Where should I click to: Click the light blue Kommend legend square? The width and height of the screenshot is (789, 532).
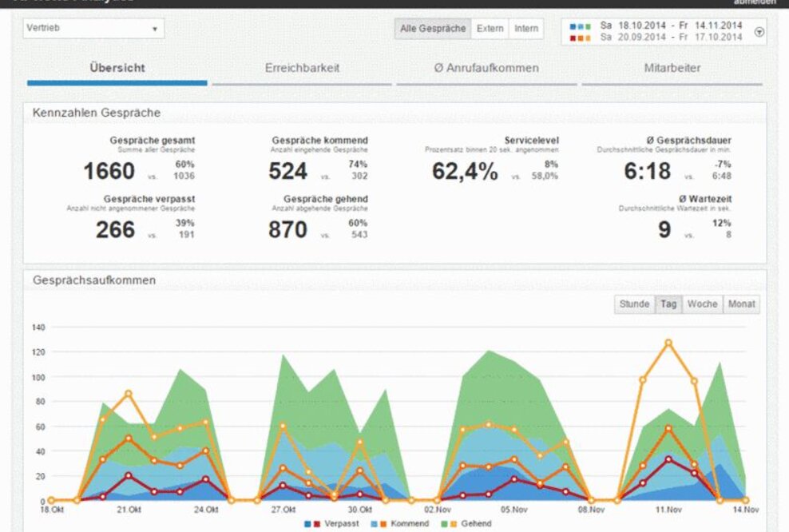click(373, 525)
